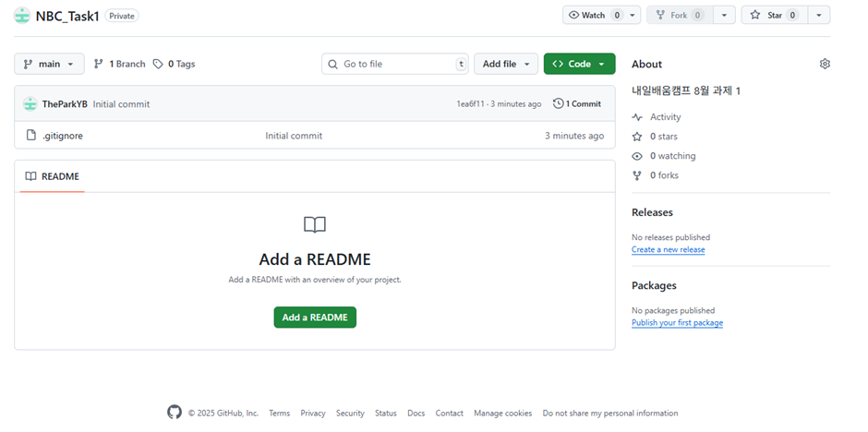The image size is (868, 432).
Task: Click the 'No packages published' text
Action: pos(673,310)
